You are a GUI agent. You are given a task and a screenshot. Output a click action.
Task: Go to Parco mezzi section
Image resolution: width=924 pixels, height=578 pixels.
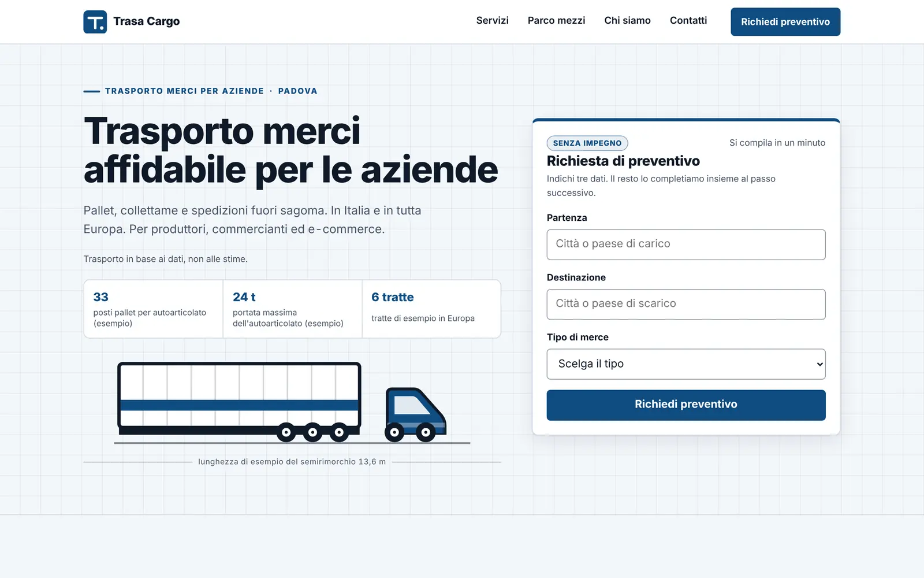[x=556, y=21]
